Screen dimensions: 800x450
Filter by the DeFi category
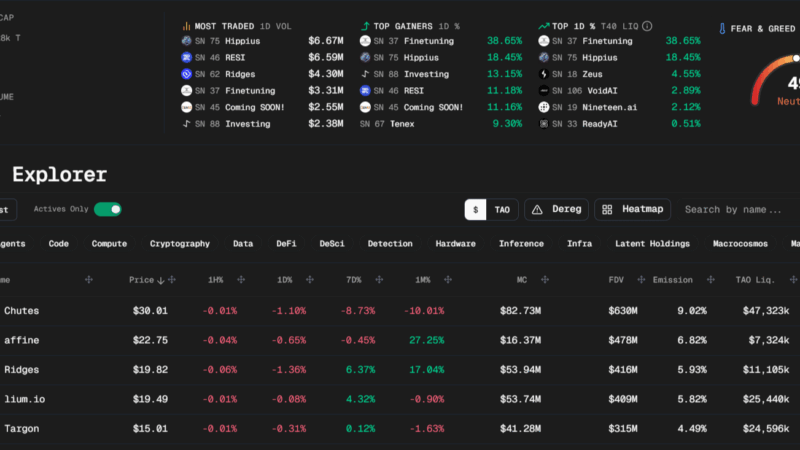(286, 244)
